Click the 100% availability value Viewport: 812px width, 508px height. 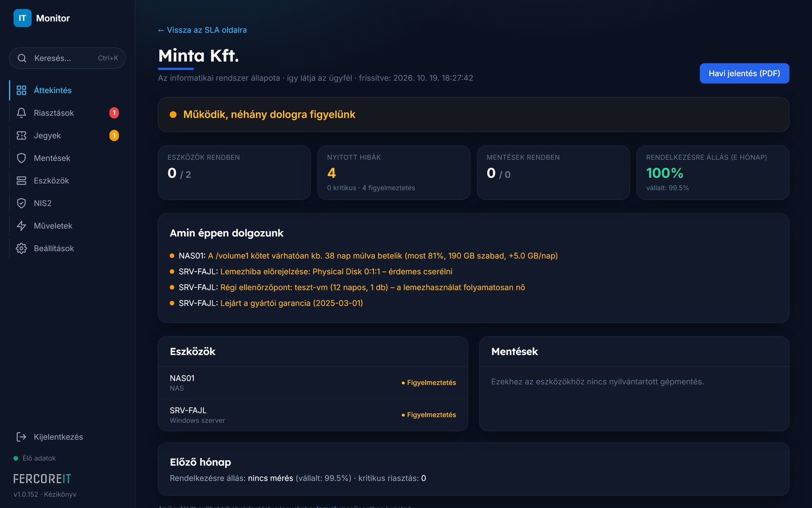coord(664,173)
